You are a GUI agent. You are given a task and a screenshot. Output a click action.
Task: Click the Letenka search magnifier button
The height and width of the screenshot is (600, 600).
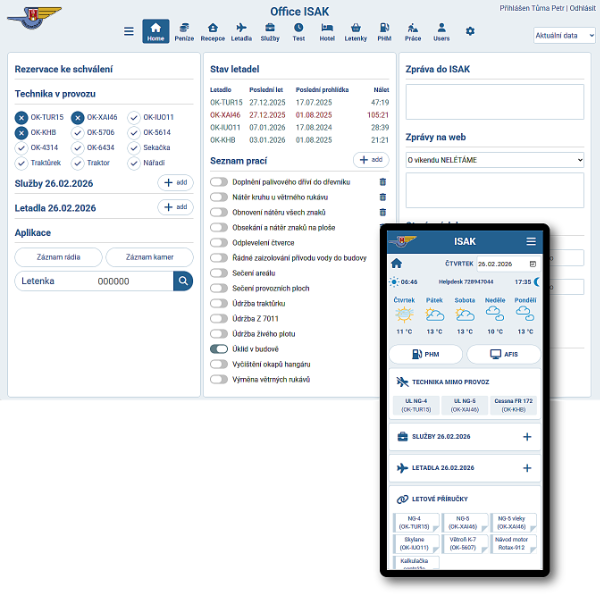pos(182,281)
